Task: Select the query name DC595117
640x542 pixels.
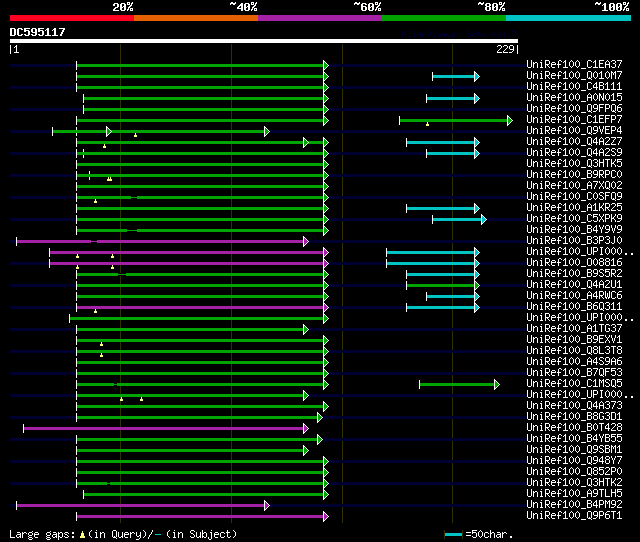Action: tap(37, 32)
